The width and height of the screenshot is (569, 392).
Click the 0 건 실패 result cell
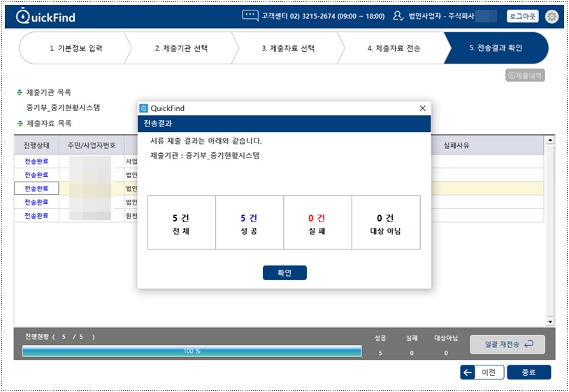click(317, 222)
